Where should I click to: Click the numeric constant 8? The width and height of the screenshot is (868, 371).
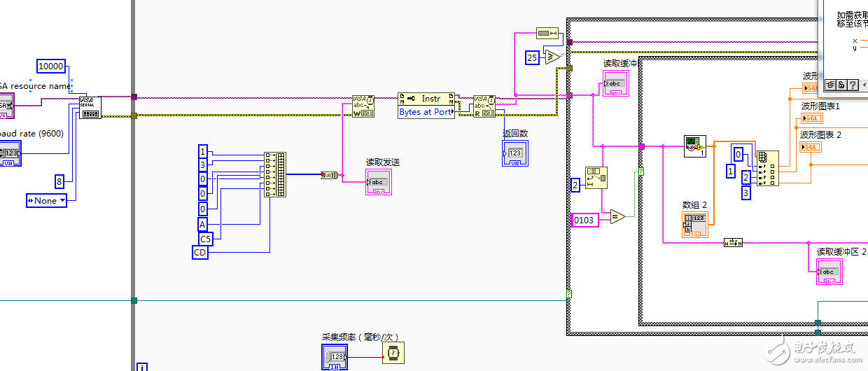pos(60,182)
